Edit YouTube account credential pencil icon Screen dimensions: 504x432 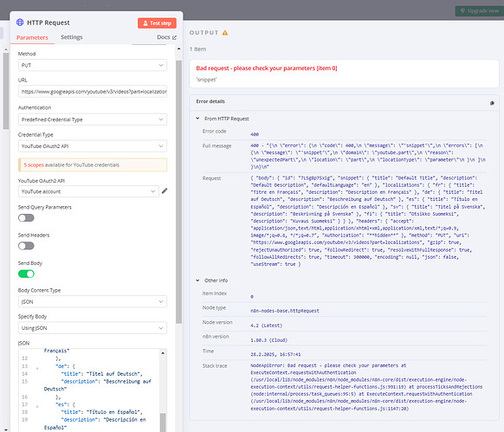coord(165,191)
